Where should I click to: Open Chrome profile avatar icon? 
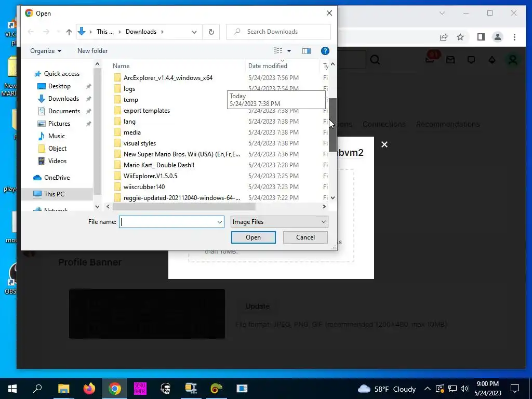498,37
